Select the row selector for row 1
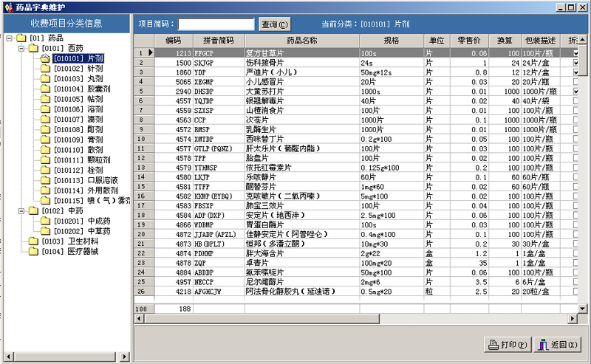591x364 pixels. (x=144, y=52)
